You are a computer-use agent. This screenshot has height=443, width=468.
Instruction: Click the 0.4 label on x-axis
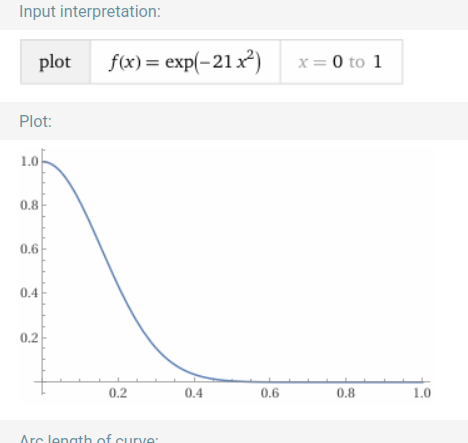(x=194, y=393)
